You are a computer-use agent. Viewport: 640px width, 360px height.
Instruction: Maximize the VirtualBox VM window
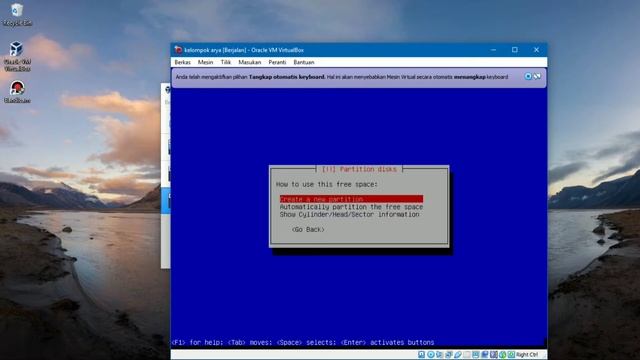click(x=515, y=50)
